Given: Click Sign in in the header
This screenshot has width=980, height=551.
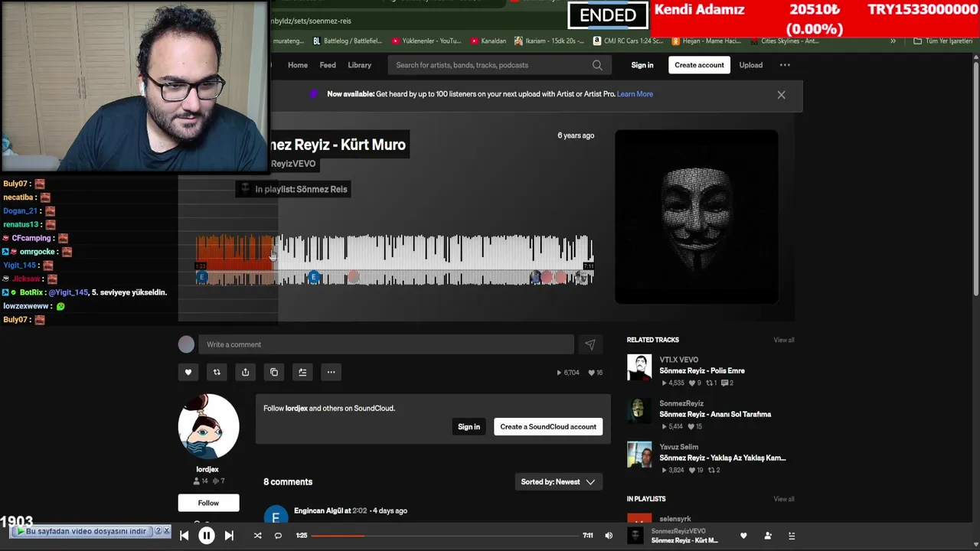Looking at the screenshot, I should 642,65.
